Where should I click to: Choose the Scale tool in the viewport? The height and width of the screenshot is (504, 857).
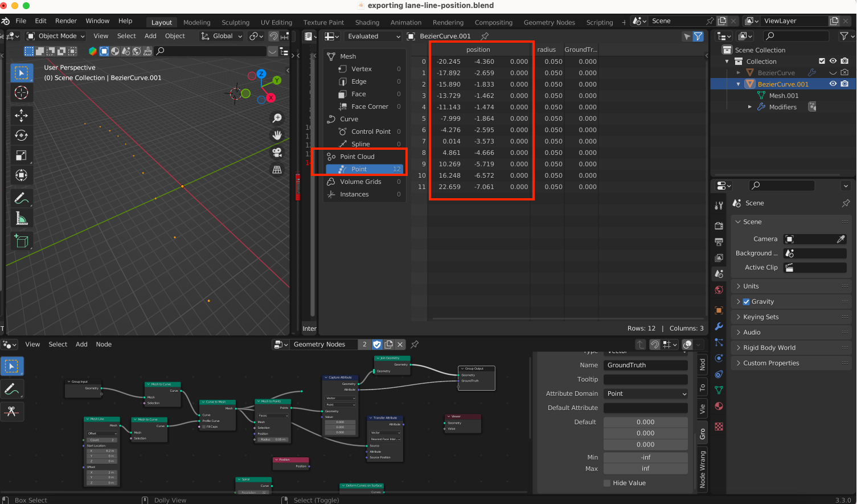tap(21, 155)
